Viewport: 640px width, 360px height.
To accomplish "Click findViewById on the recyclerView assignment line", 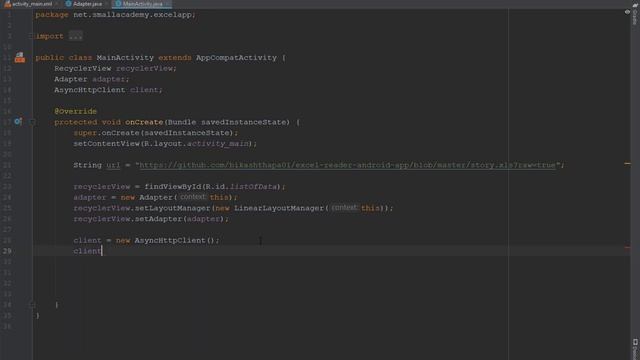I will (173, 187).
